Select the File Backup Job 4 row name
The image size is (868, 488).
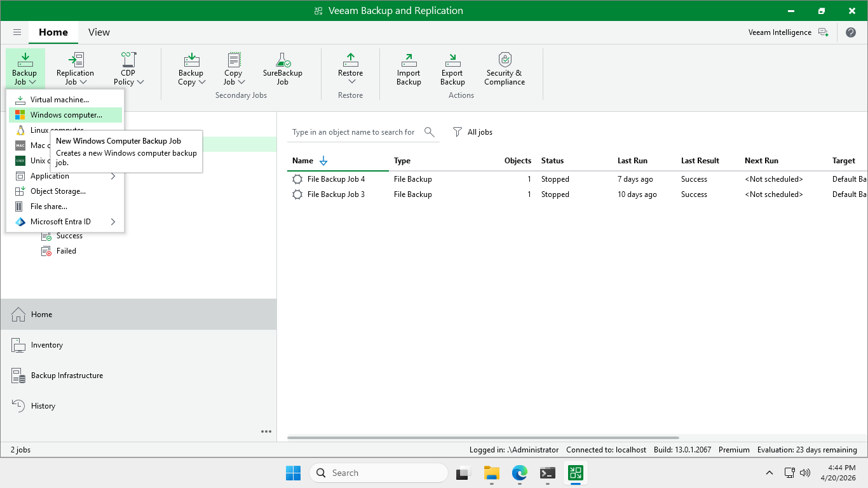336,179
